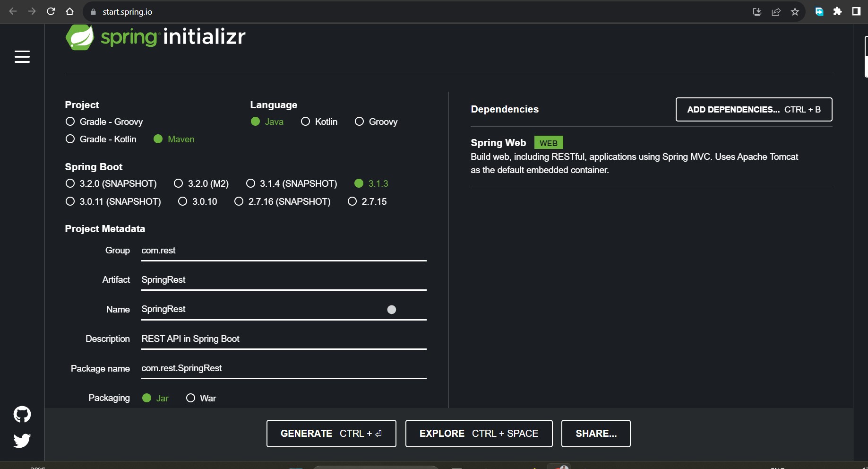View site security lock info
Image resolution: width=868 pixels, height=469 pixels.
pos(93,12)
